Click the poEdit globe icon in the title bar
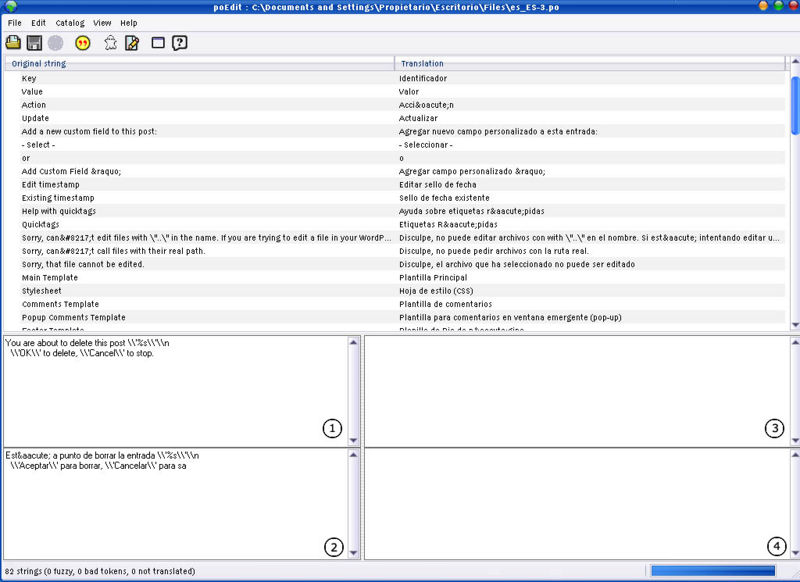This screenshot has height=582, width=800. click(10, 7)
